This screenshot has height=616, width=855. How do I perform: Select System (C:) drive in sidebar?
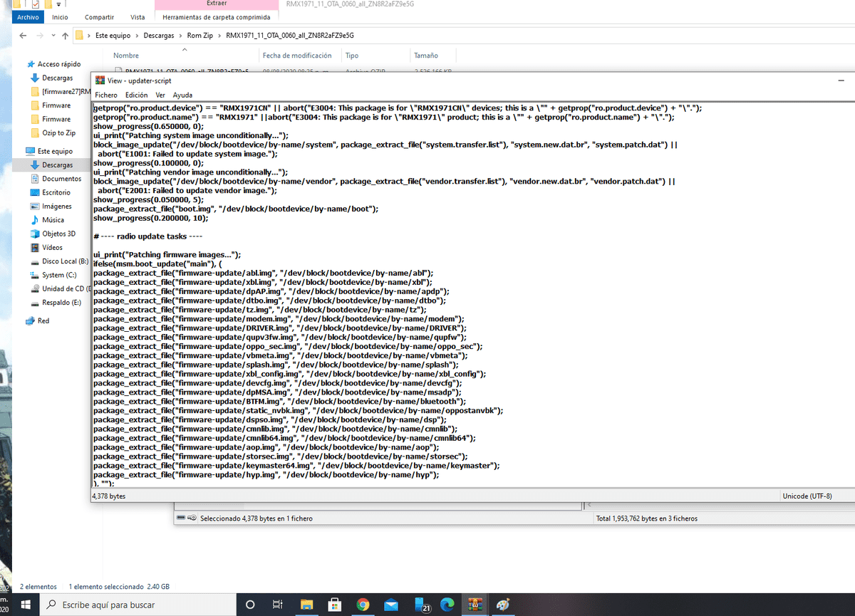click(58, 275)
